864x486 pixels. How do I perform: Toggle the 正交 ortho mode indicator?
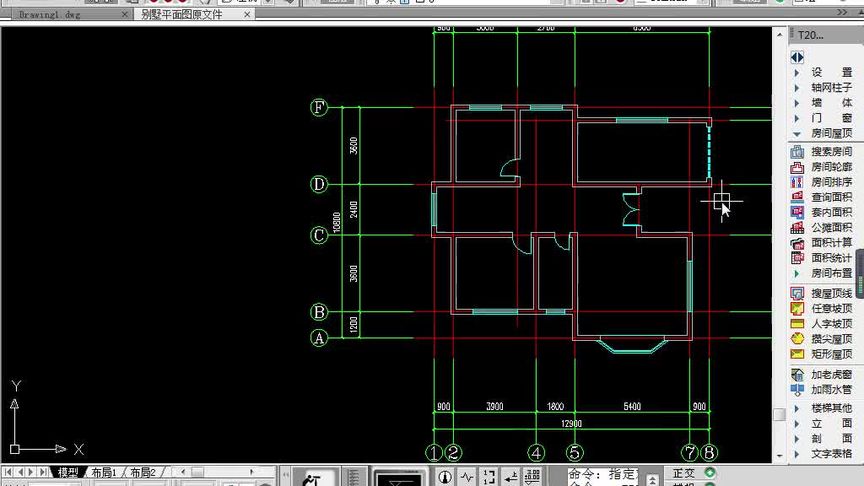[x=693, y=473]
